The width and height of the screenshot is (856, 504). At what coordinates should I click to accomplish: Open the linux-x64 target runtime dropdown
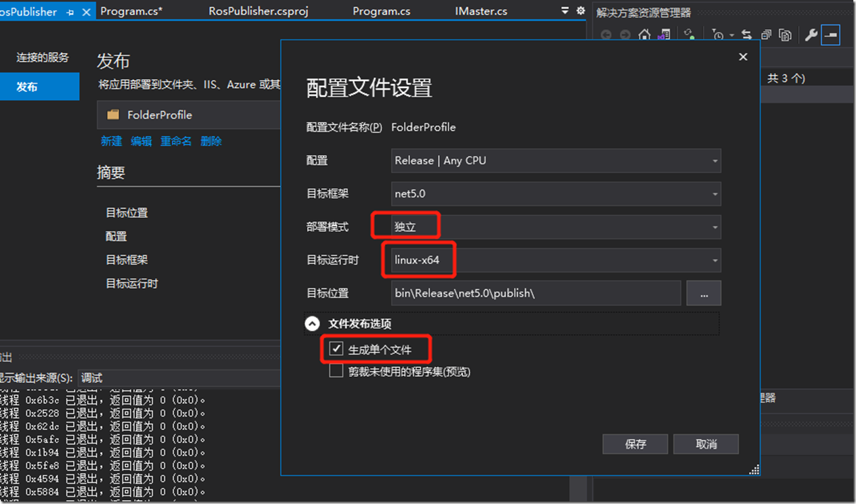tap(556, 260)
